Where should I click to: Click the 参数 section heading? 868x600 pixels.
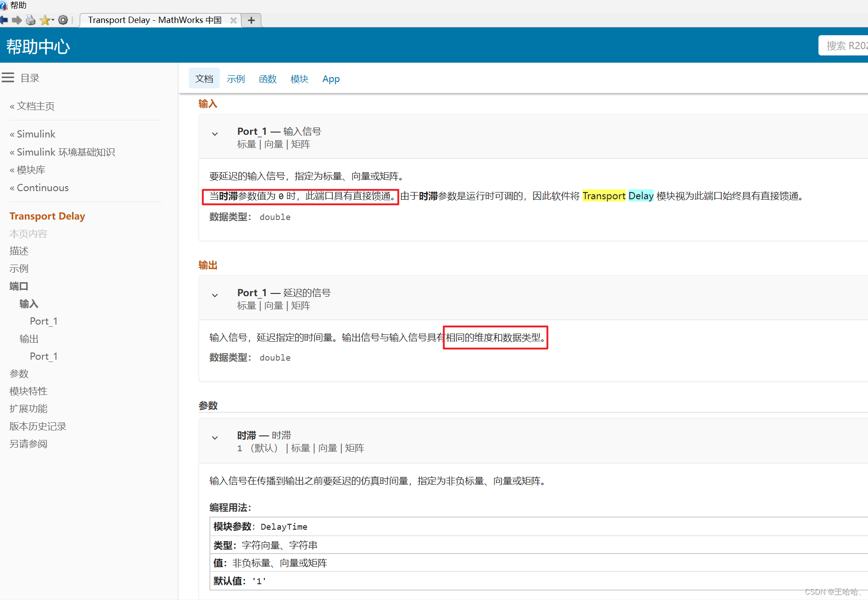208,405
